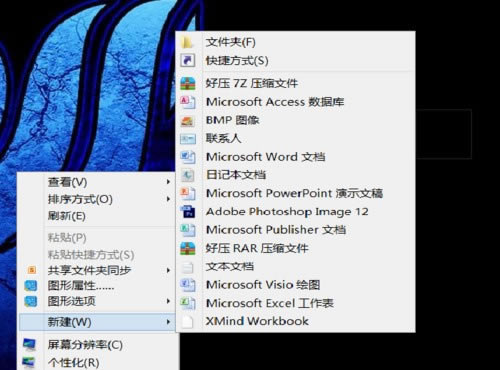Image resolution: width=500 pixels, height=370 pixels.
Task: Click the 图形属性 graphics icon
Action: pyautogui.click(x=31, y=286)
